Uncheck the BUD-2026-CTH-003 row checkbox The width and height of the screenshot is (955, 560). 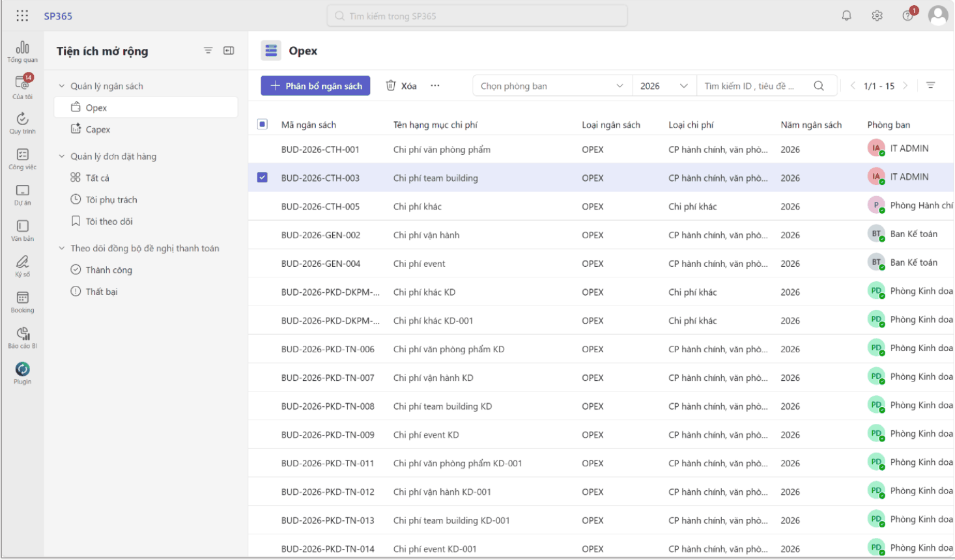[263, 177]
